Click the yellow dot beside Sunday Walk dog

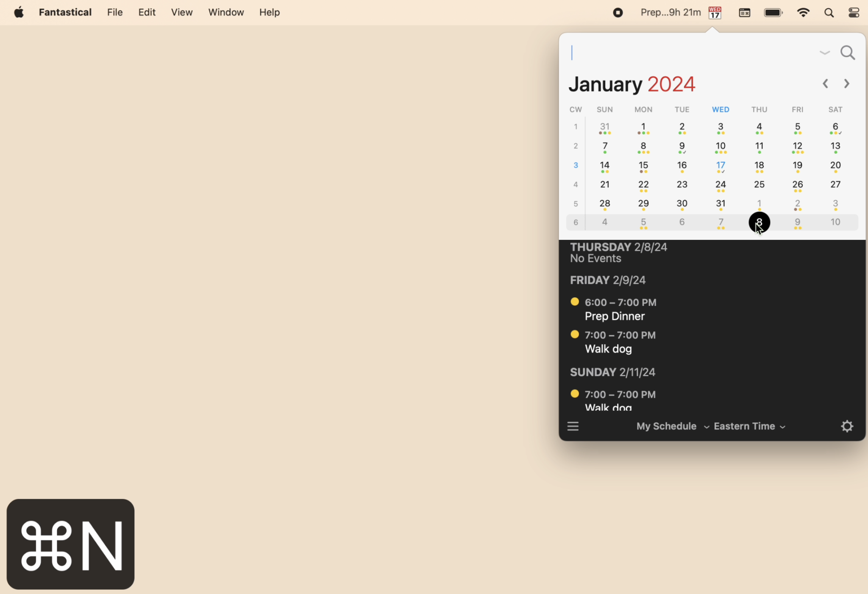575,394
